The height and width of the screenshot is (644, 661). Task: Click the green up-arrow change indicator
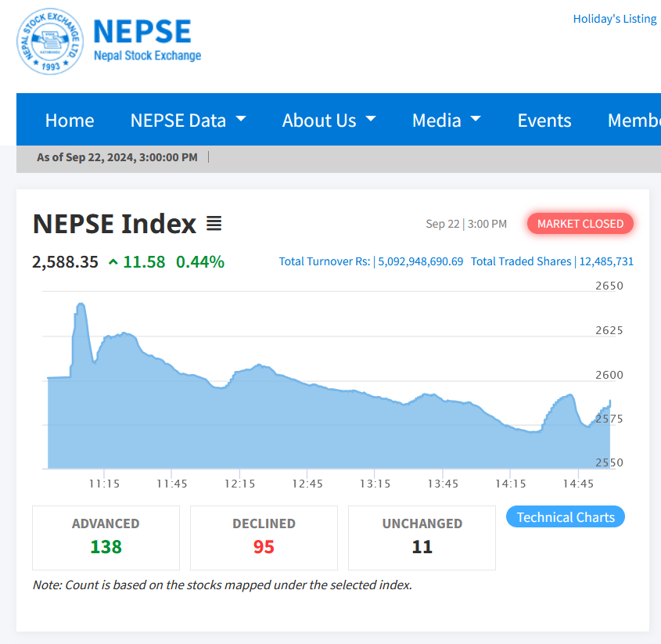[113, 262]
